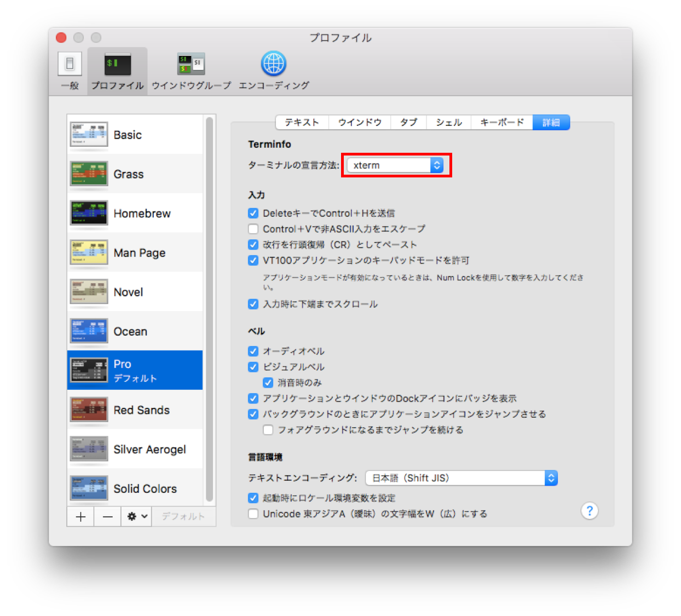Switch to the タブ tab
Screen dimensions: 681x616
409,122
